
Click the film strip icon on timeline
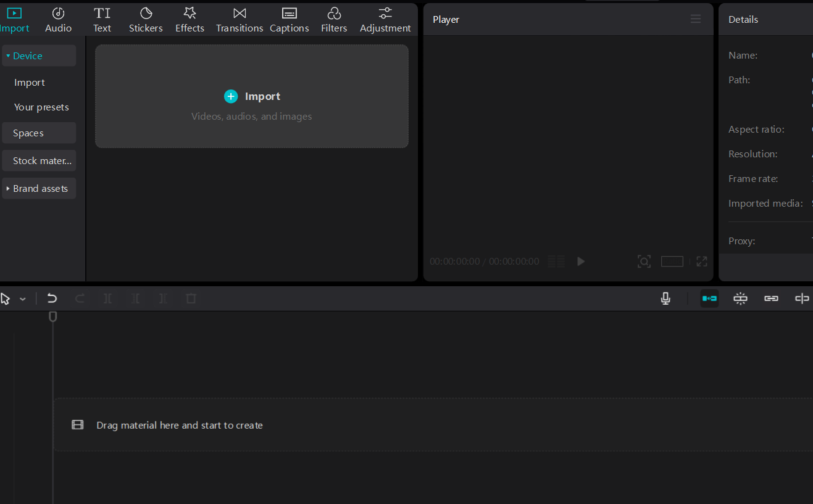point(77,425)
